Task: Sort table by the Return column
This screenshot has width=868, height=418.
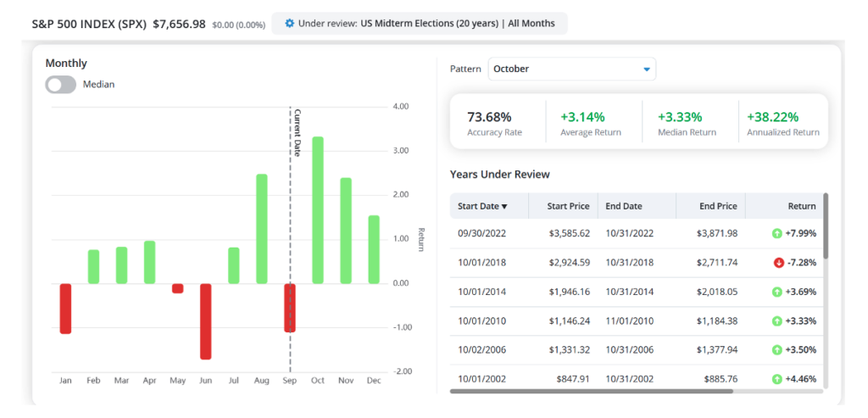Action: click(x=802, y=206)
